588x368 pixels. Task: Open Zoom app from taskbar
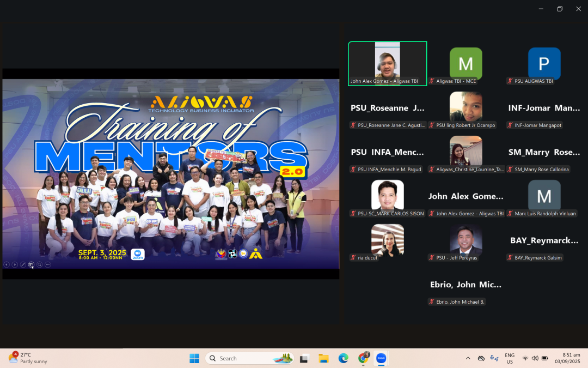[381, 358]
